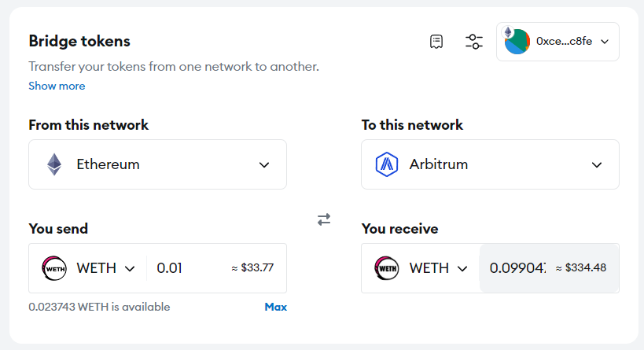Click the ≈ $33.77 send value
The width and height of the screenshot is (644, 350).
coord(252,268)
